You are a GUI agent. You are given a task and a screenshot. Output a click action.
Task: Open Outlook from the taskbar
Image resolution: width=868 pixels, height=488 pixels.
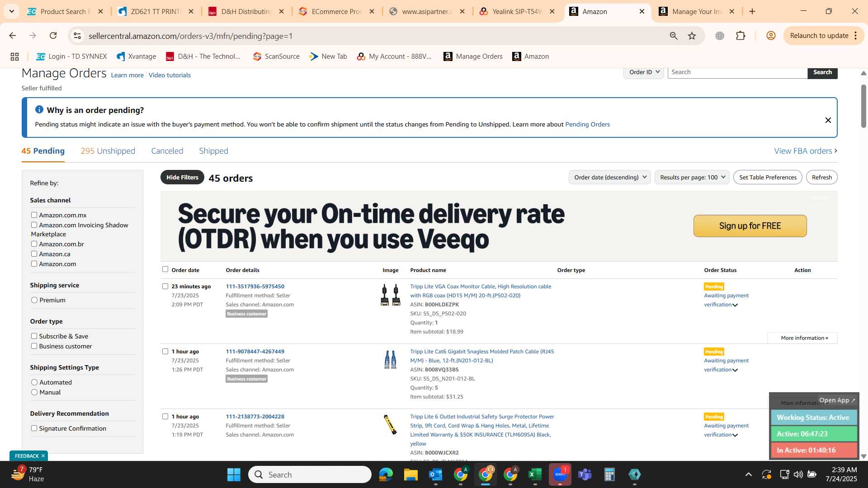tap(435, 474)
